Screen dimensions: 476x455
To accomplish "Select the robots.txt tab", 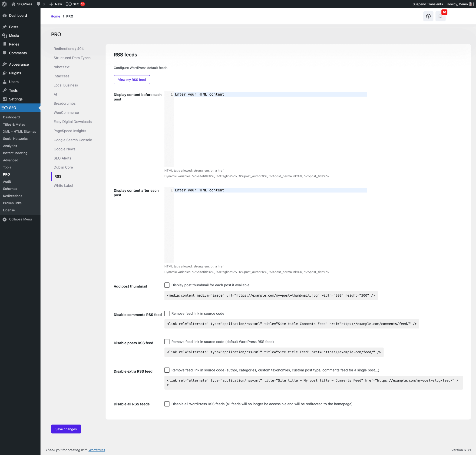I will (x=62, y=67).
